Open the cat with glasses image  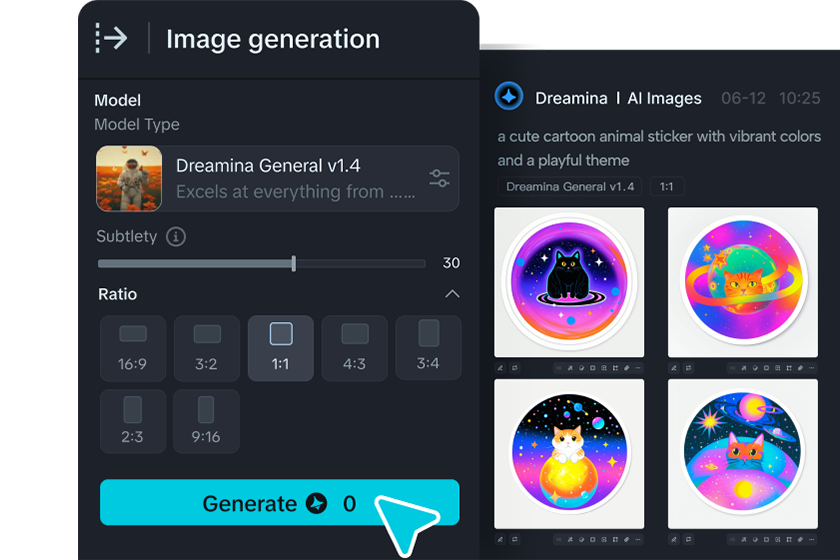(742, 454)
